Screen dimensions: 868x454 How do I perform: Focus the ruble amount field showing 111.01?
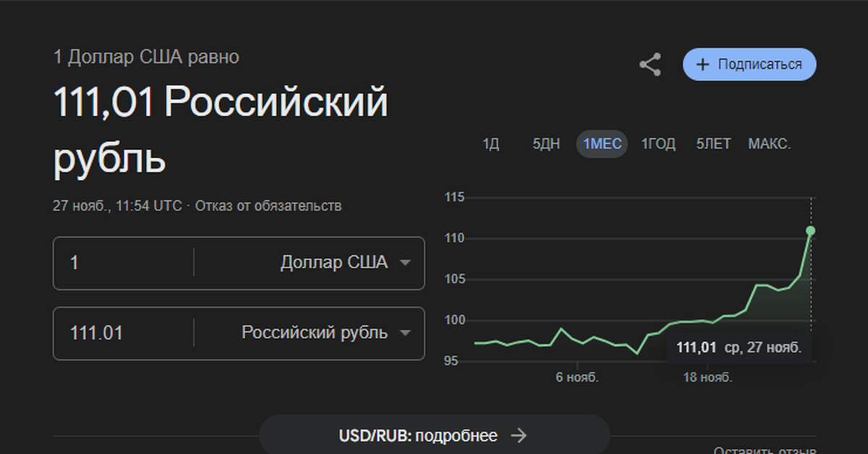(123, 333)
